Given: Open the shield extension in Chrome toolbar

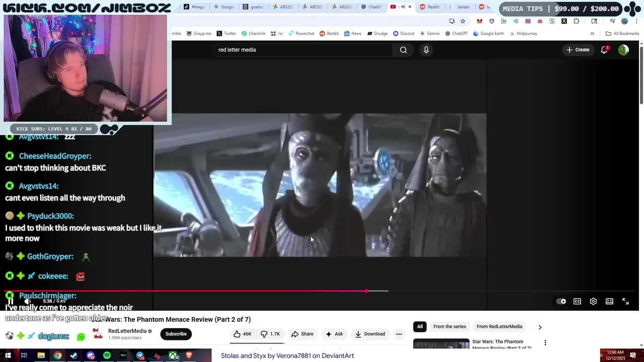Looking at the screenshot, I should (492, 21).
